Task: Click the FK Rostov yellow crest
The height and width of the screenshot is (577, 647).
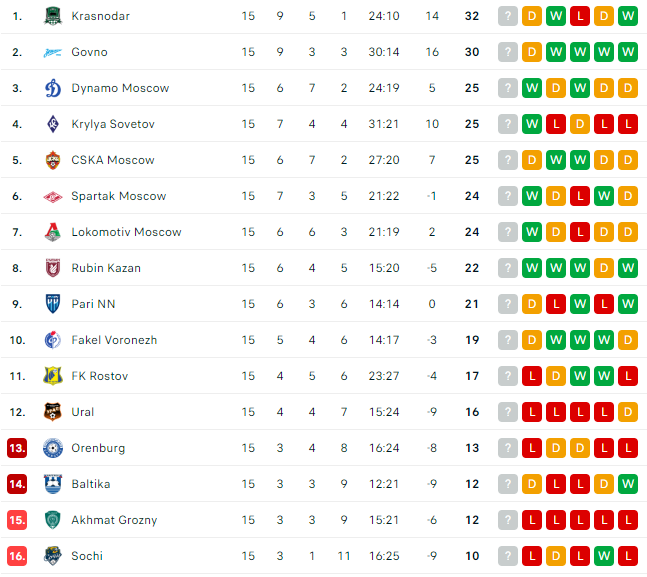Action: point(53,376)
